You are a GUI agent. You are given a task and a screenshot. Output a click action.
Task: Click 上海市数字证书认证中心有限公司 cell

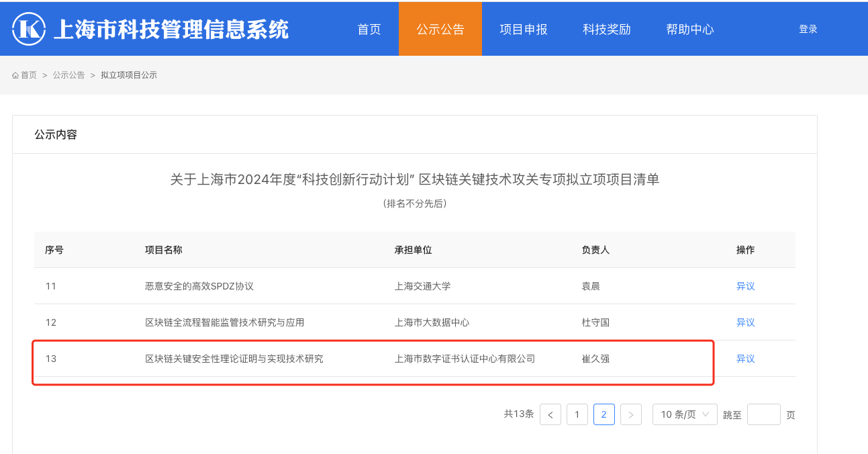pyautogui.click(x=465, y=359)
